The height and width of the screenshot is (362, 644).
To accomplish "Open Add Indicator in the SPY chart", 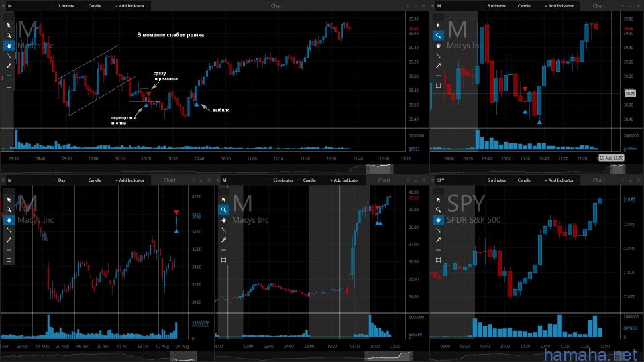I will pos(561,180).
